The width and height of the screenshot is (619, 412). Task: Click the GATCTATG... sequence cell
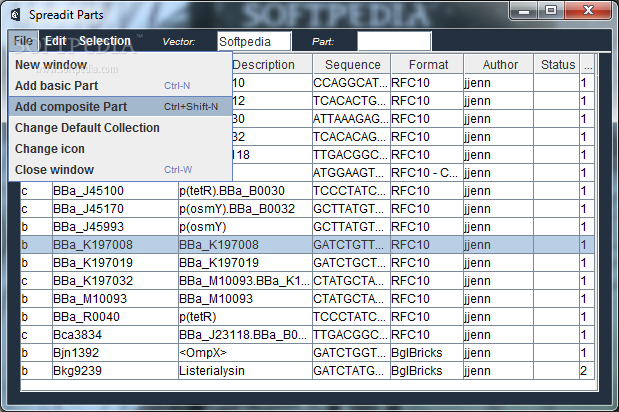tap(351, 371)
